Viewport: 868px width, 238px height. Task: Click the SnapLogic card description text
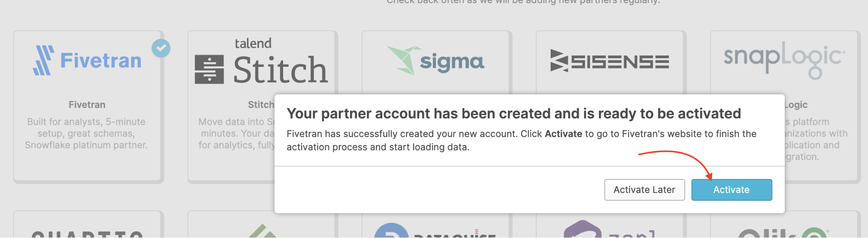815,139
